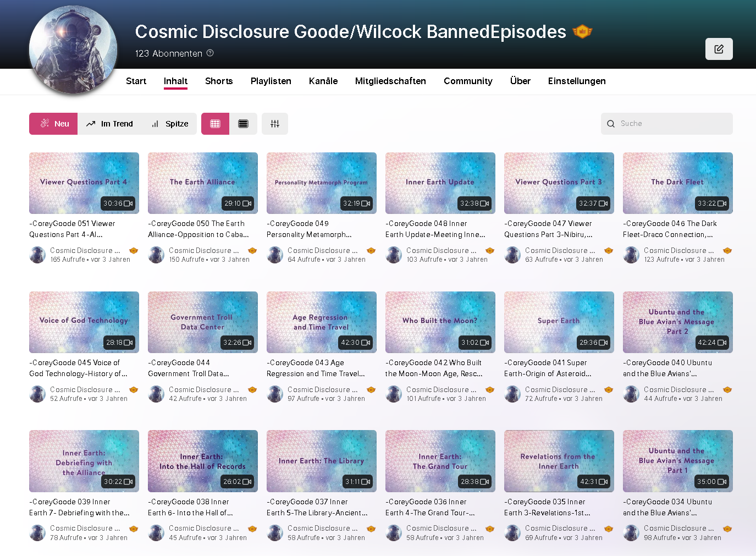The height and width of the screenshot is (556, 756).
Task: Click channel avatar under CoreyGoode 039 video
Action: pos(37,532)
